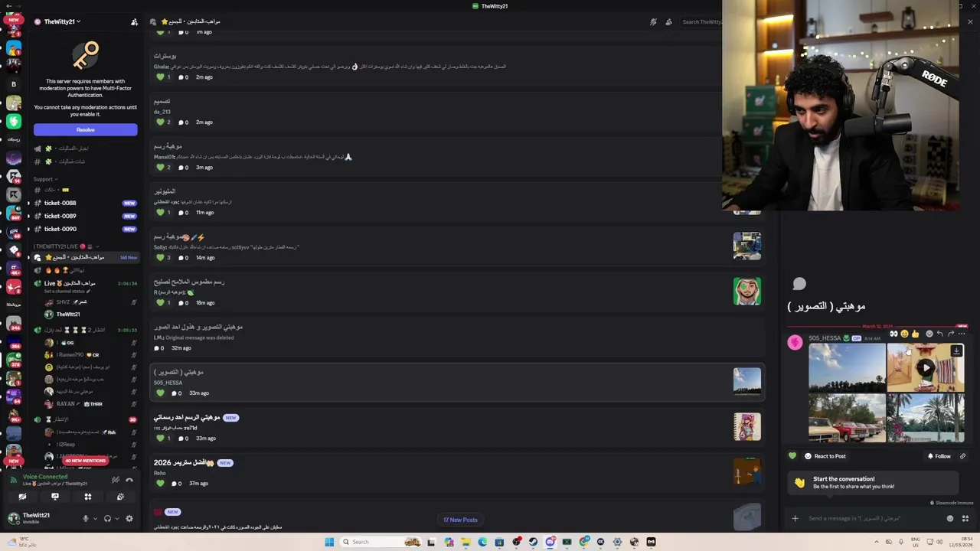
Task: Open palm trees photo in post
Action: (926, 418)
